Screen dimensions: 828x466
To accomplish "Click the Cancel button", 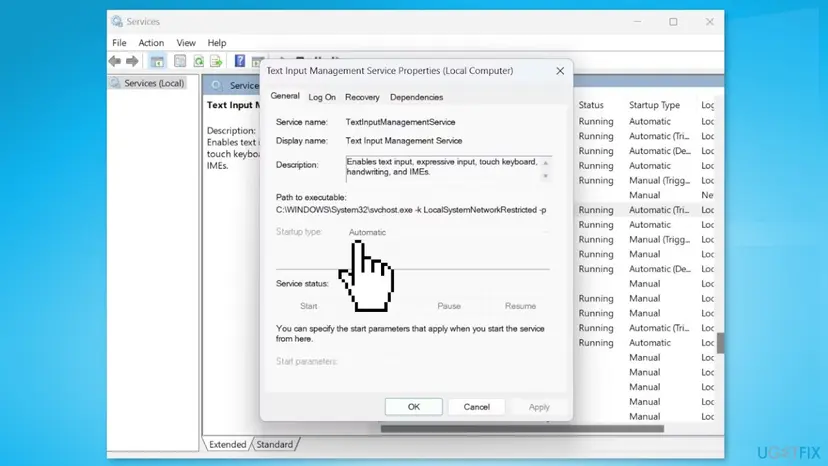I will (477, 407).
